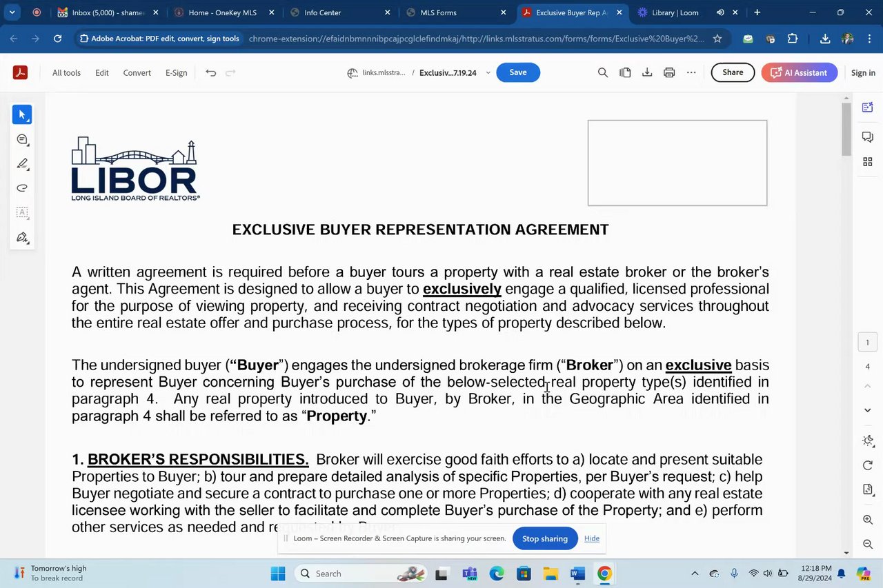Open the fill and sign pen tool

[x=22, y=238]
